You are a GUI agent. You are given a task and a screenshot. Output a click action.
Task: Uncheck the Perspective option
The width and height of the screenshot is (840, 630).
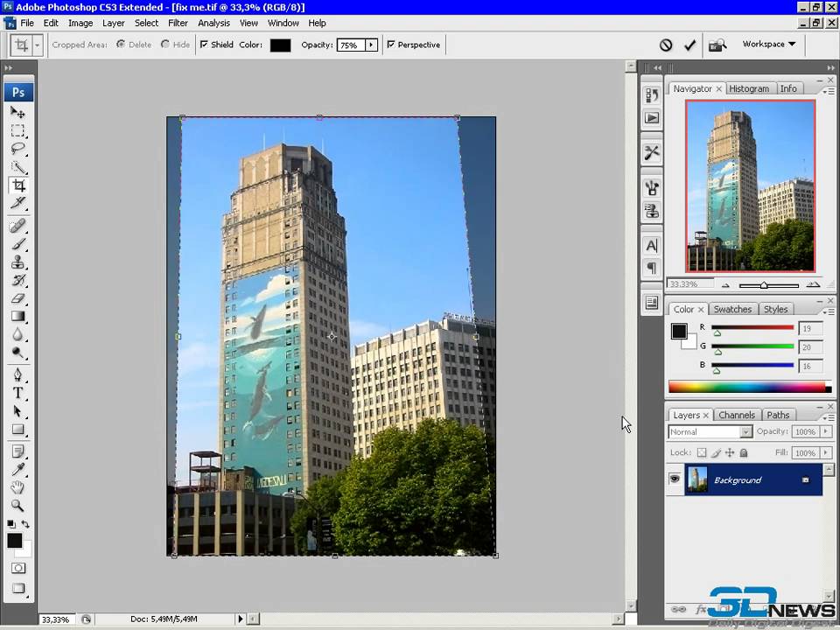pyautogui.click(x=391, y=45)
